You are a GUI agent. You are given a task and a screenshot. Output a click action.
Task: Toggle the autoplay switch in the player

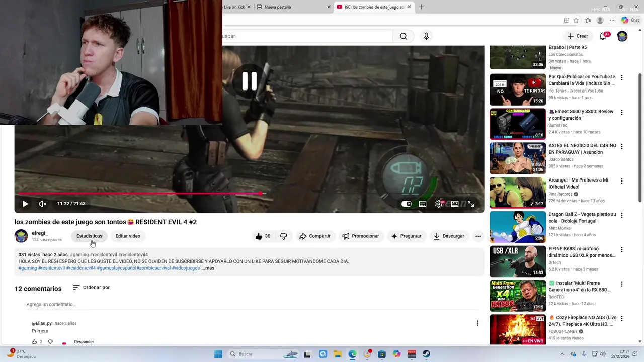coord(406,204)
